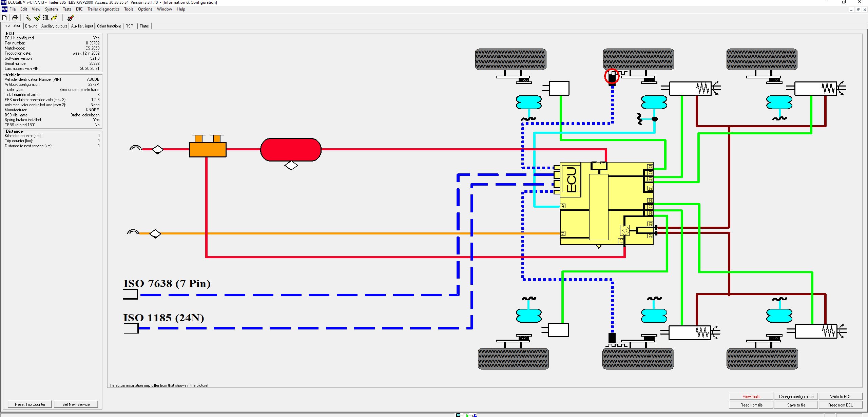
Task: Select the wrench service tool icon
Action: pyautogui.click(x=29, y=18)
